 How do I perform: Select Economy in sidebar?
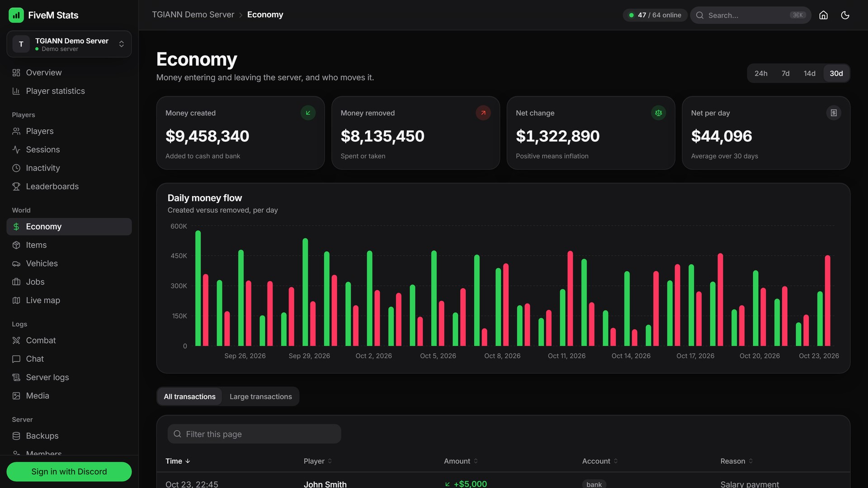point(69,226)
